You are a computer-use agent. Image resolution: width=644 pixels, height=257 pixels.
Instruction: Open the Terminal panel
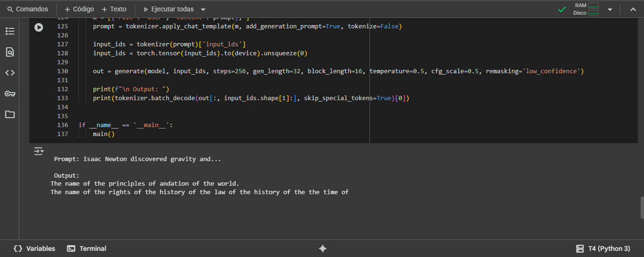(87, 248)
